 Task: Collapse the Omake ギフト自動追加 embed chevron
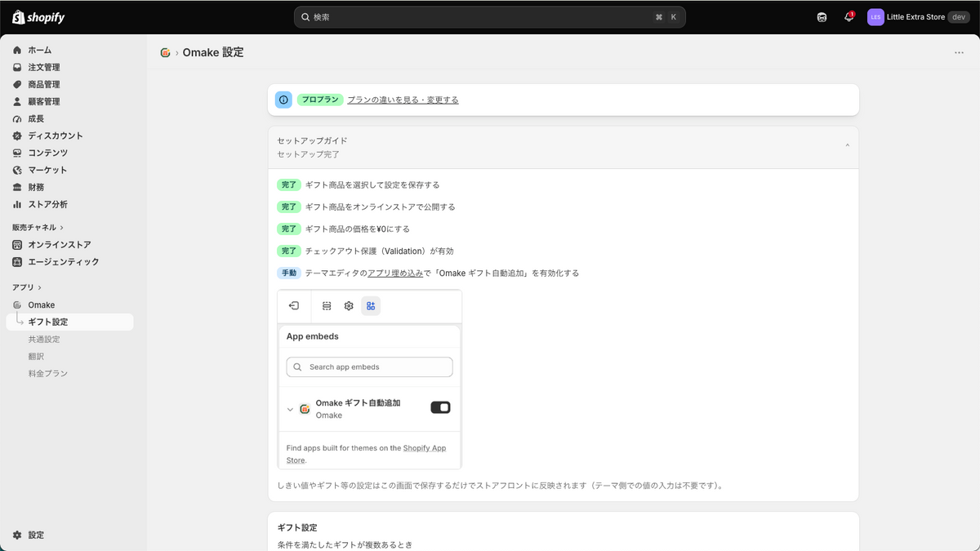tap(290, 409)
